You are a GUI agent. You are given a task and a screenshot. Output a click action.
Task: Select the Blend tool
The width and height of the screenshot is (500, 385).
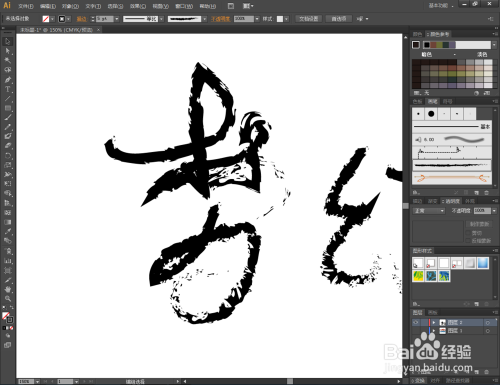tap(8, 241)
